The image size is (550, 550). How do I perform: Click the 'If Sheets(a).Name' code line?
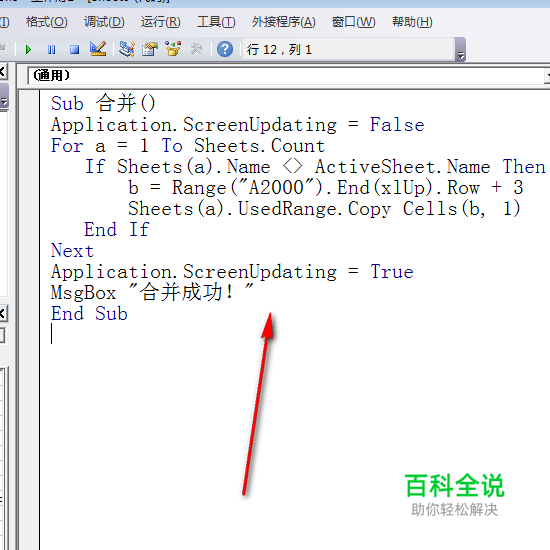click(315, 167)
